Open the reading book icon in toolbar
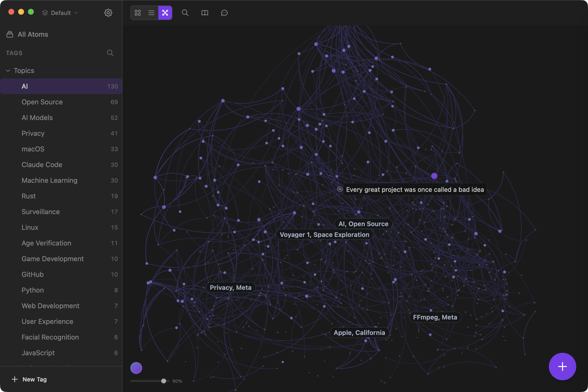Viewport: 588px width, 392px height. [x=205, y=13]
